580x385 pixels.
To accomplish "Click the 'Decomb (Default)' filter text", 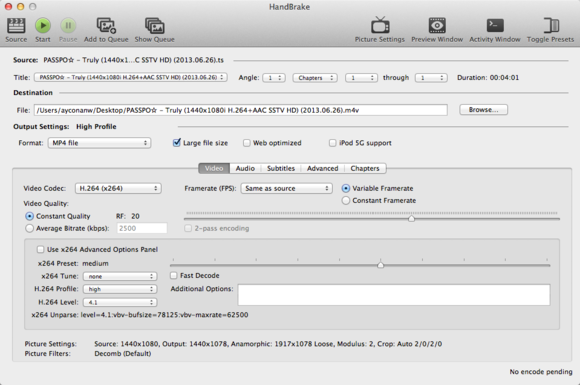I will click(x=122, y=354).
